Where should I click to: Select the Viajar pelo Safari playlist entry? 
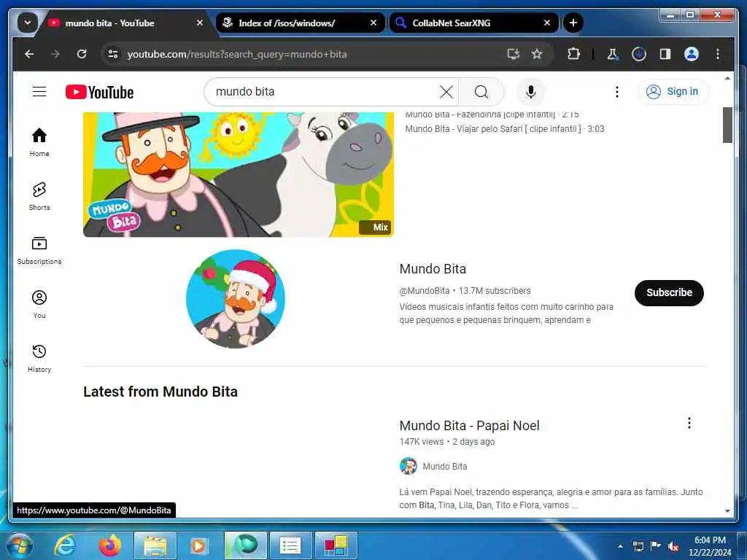click(505, 129)
